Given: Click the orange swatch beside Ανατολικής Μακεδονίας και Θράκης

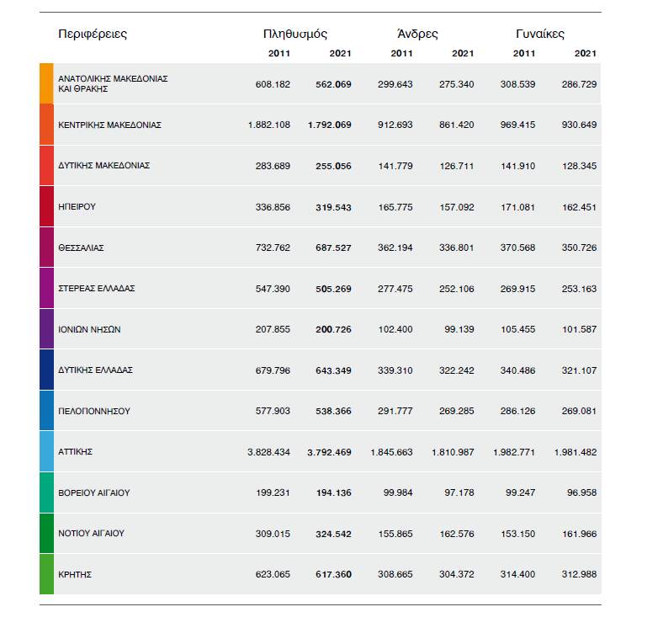Looking at the screenshot, I should pyautogui.click(x=46, y=83).
